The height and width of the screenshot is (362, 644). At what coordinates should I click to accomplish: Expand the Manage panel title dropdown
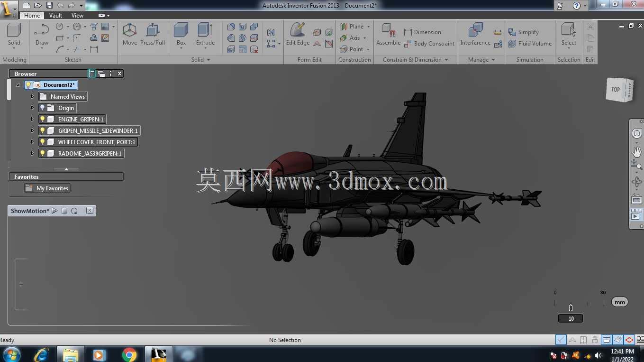pyautogui.click(x=493, y=60)
